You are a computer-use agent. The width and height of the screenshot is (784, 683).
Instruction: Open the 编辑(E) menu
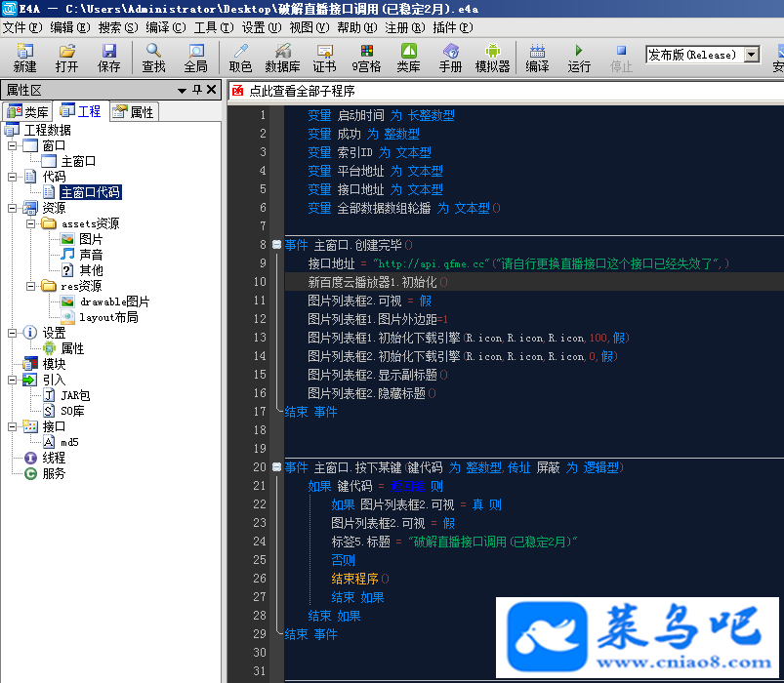click(70, 27)
